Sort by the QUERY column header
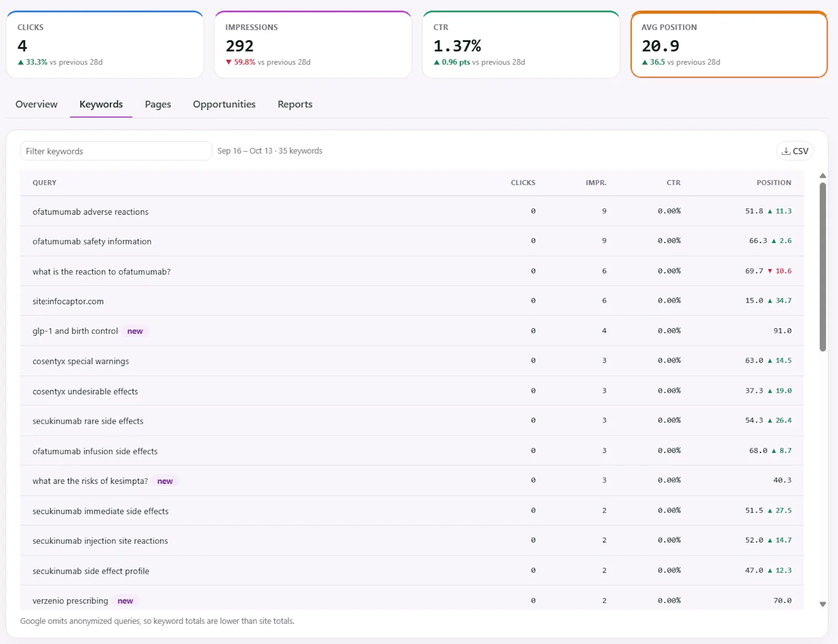This screenshot has height=644, width=838. [45, 183]
